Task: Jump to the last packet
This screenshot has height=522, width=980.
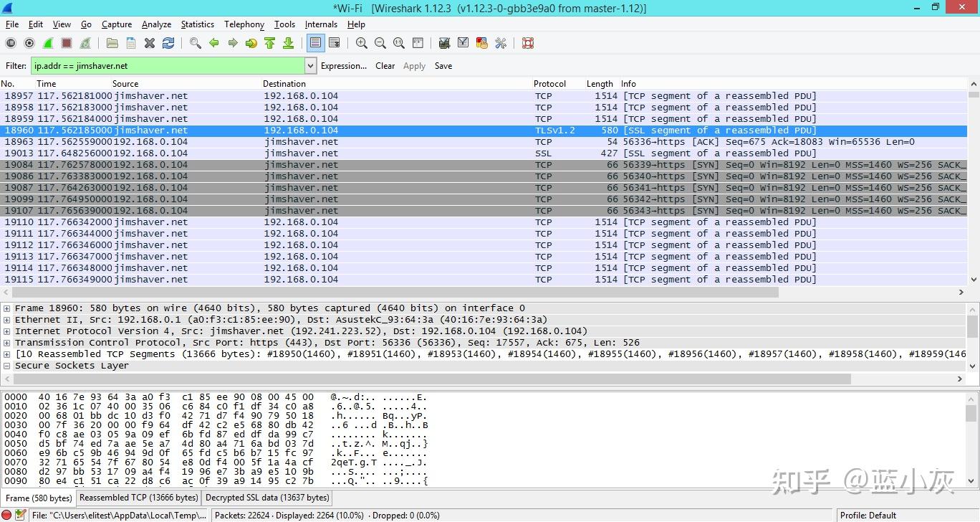Action: tap(288, 43)
